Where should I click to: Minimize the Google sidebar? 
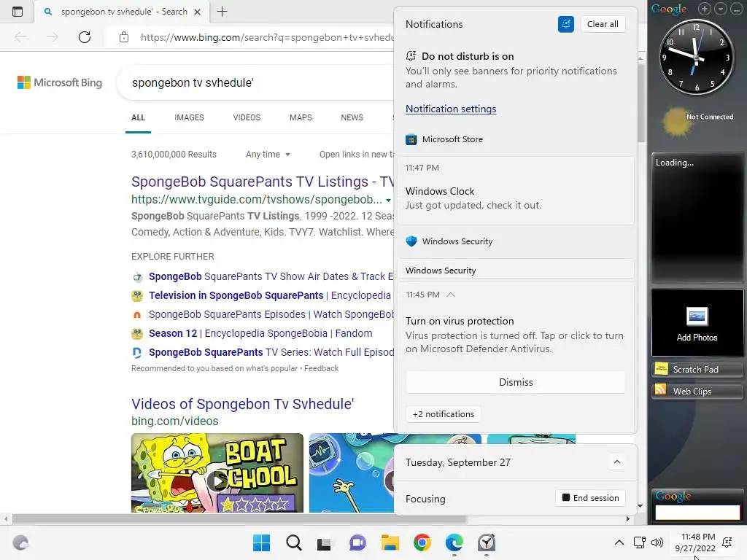(x=737, y=9)
